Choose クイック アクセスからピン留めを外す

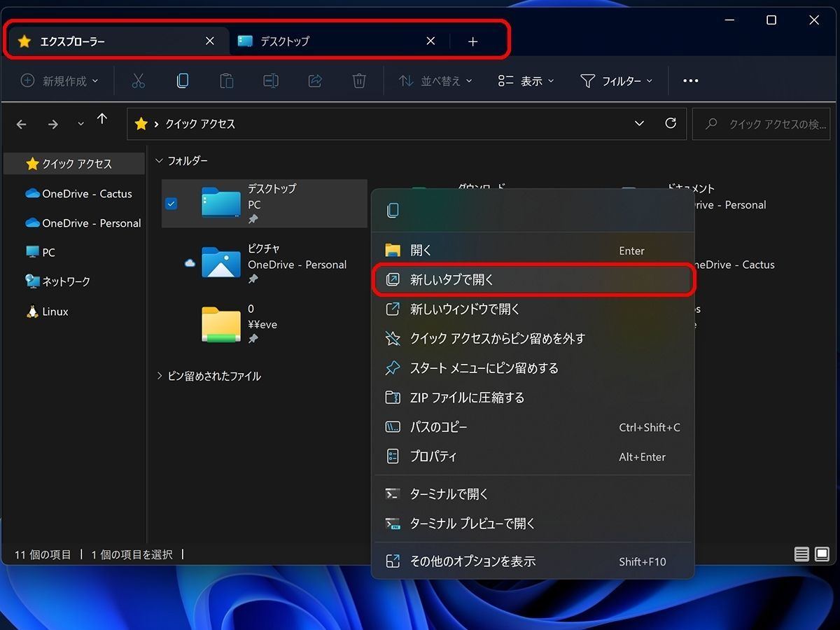click(533, 339)
